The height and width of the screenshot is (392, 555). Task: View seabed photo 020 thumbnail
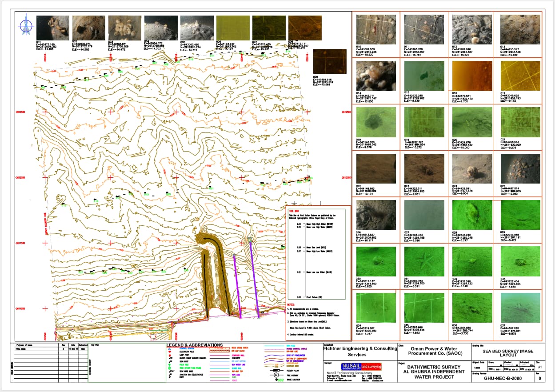(x=472, y=122)
